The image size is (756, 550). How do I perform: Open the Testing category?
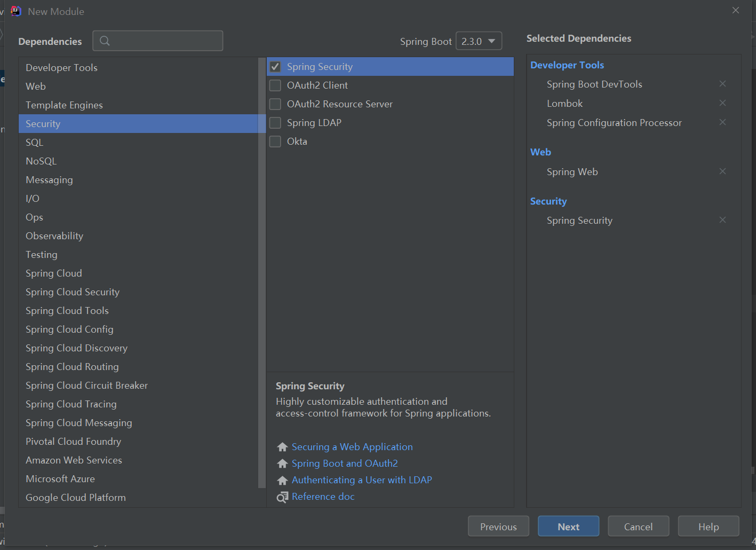point(138,255)
